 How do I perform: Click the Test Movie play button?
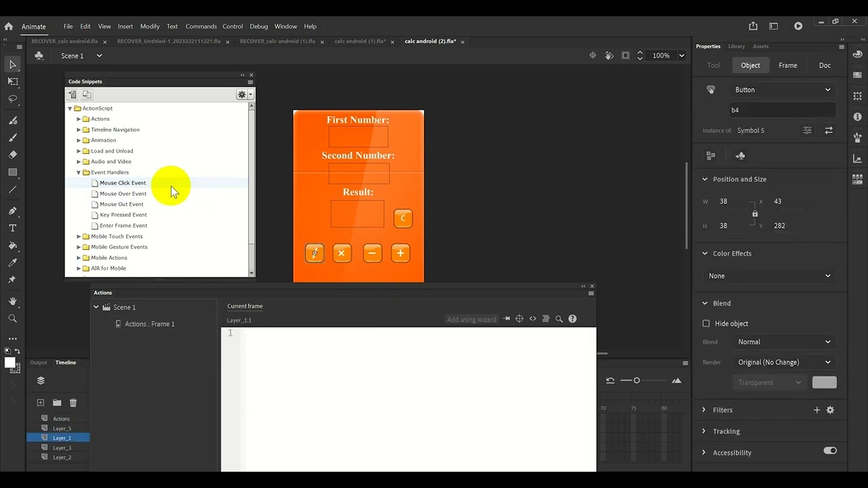click(798, 26)
